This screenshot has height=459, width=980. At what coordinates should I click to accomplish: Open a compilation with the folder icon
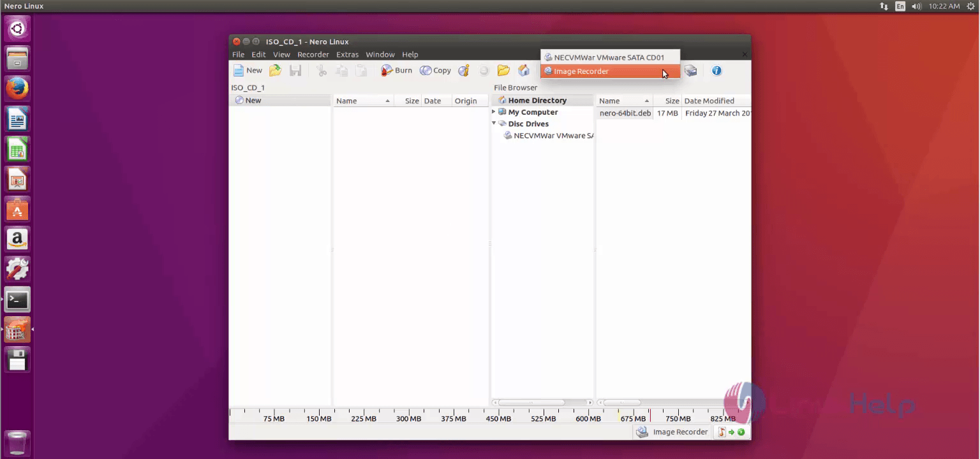(x=275, y=71)
